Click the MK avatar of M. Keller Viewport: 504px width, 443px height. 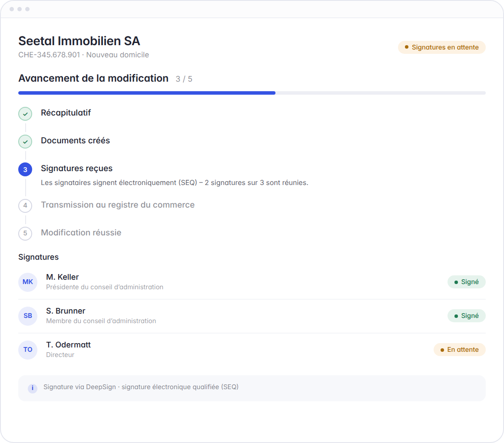[x=28, y=282]
